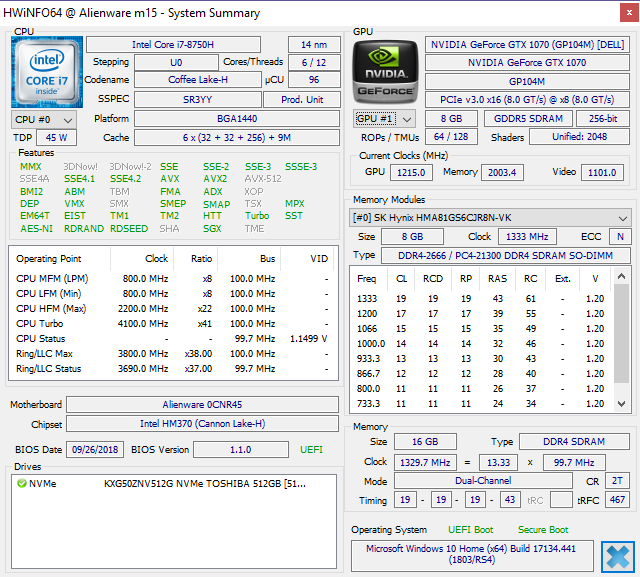Click the GPU memory clock 2003.4 value

click(x=502, y=173)
